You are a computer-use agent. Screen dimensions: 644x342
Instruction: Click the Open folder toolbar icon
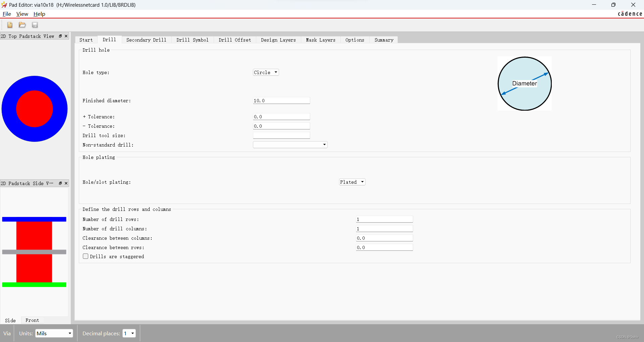tap(22, 25)
